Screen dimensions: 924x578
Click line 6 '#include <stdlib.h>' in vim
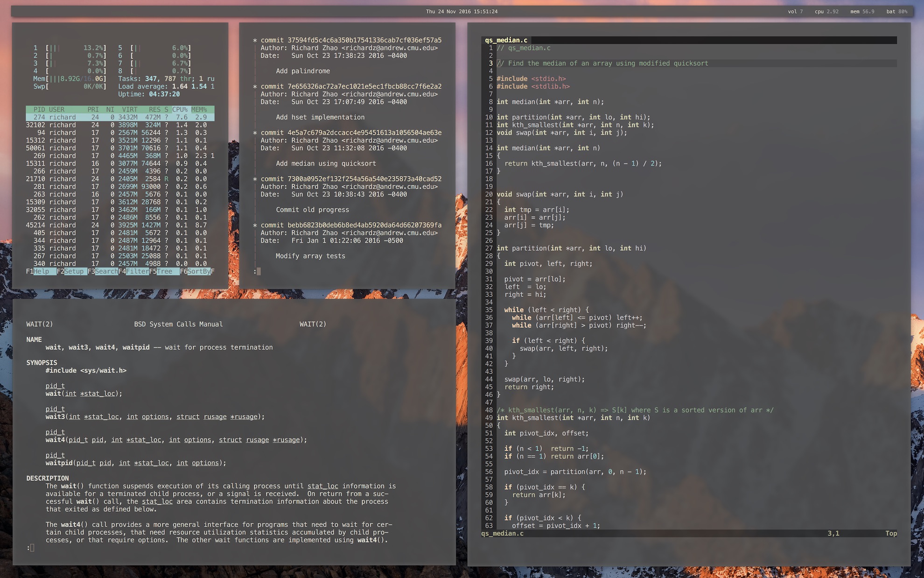pyautogui.click(x=533, y=86)
